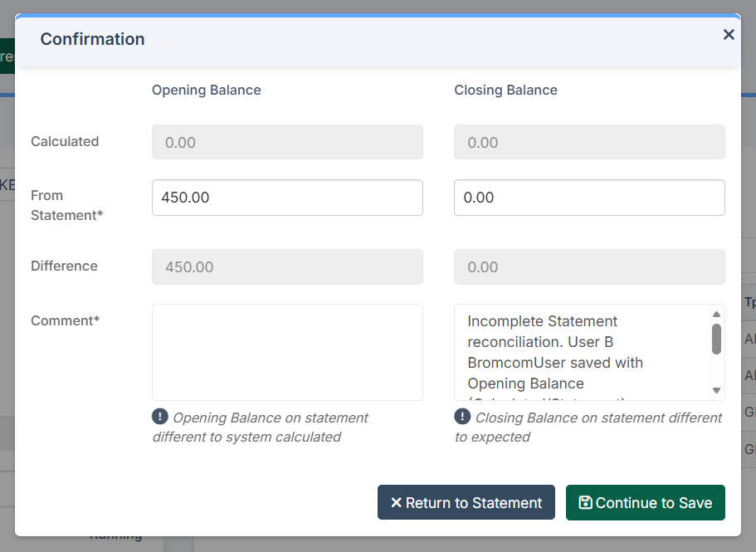This screenshot has width=756, height=552.
Task: Edit the Closing Balance From Statement field
Action: tap(589, 198)
